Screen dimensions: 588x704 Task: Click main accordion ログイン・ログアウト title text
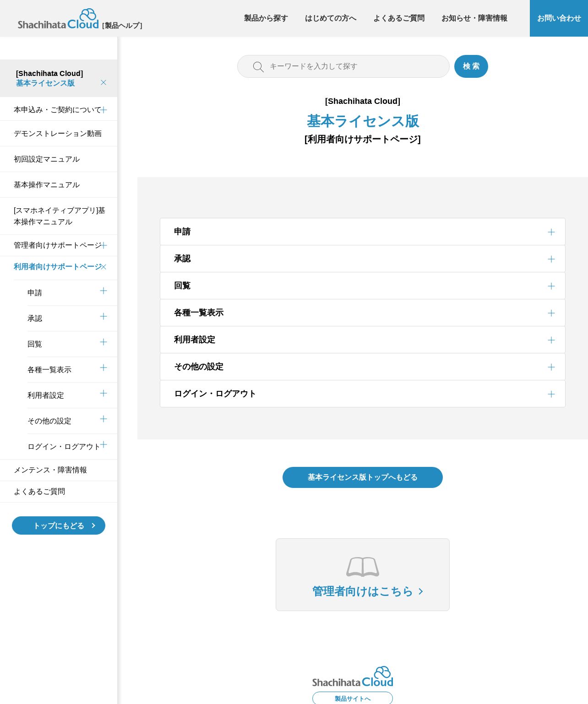(215, 394)
